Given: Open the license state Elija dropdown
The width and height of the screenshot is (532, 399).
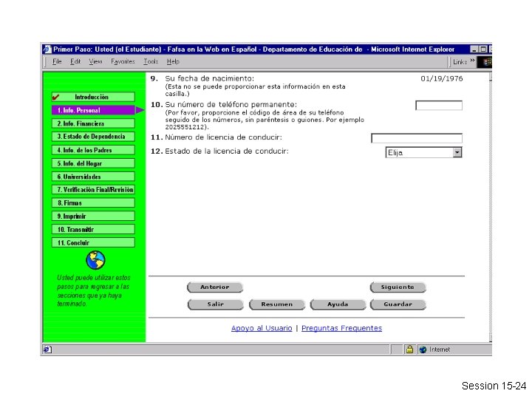Looking at the screenshot, I should click(x=424, y=153).
